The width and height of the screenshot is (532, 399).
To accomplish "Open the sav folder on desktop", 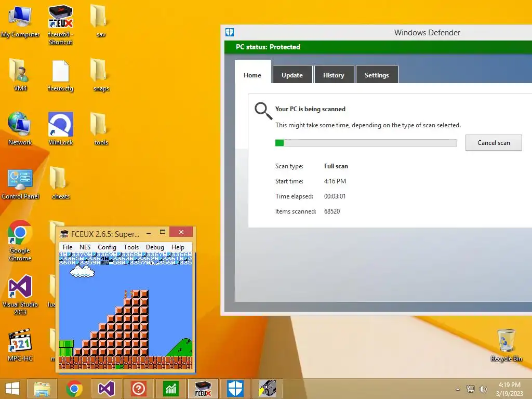I will pyautogui.click(x=101, y=21).
